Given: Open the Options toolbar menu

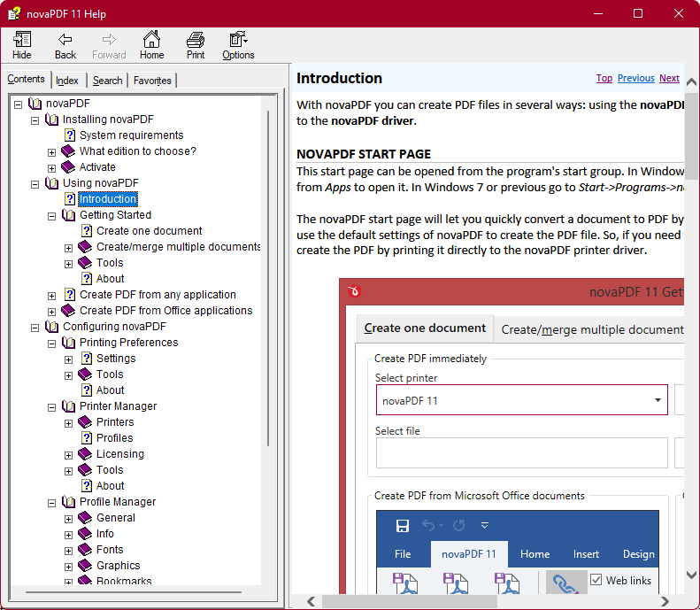Looking at the screenshot, I should [x=238, y=44].
